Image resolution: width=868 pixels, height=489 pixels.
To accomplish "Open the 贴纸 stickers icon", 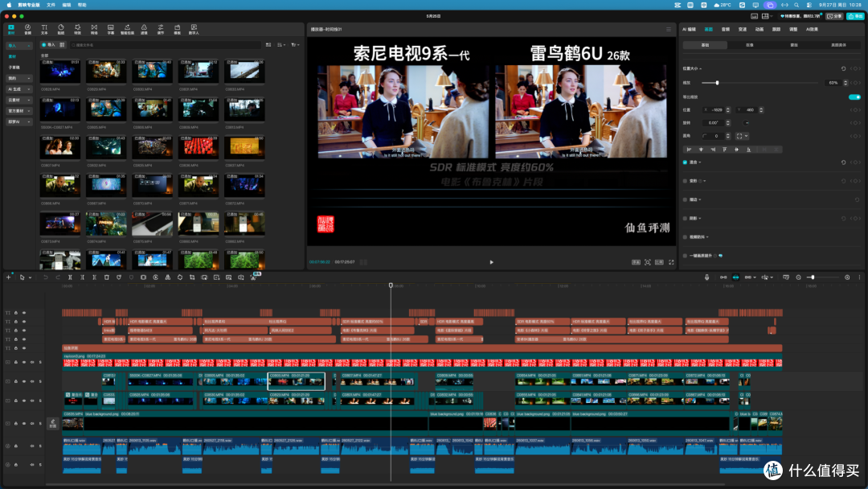I will [x=61, y=29].
